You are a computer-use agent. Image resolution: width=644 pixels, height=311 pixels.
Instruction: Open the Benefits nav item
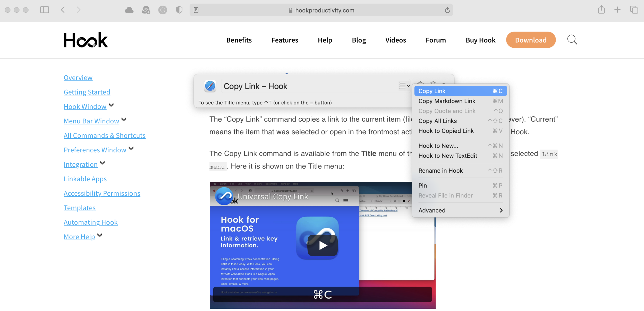[239, 40]
